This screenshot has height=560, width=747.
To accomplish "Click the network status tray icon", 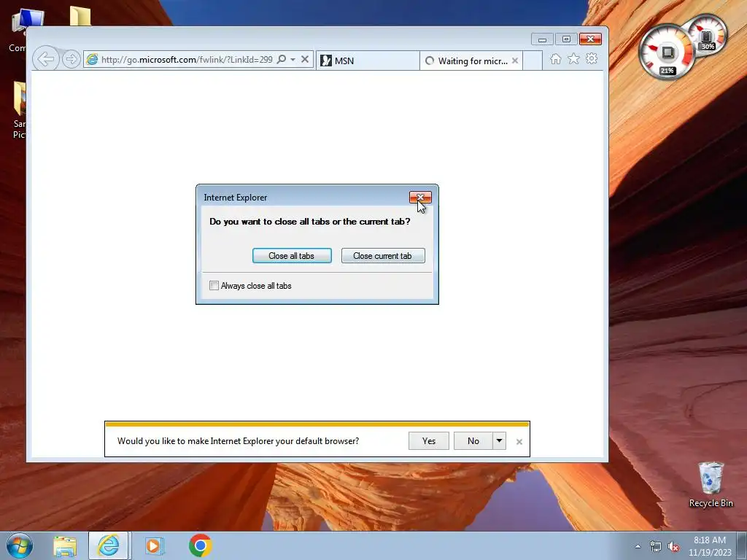I will coord(656,547).
